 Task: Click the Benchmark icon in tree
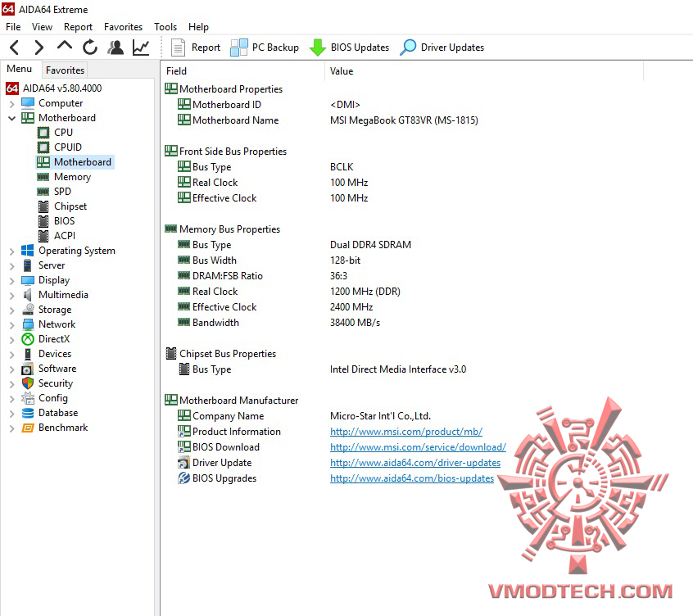click(x=27, y=428)
